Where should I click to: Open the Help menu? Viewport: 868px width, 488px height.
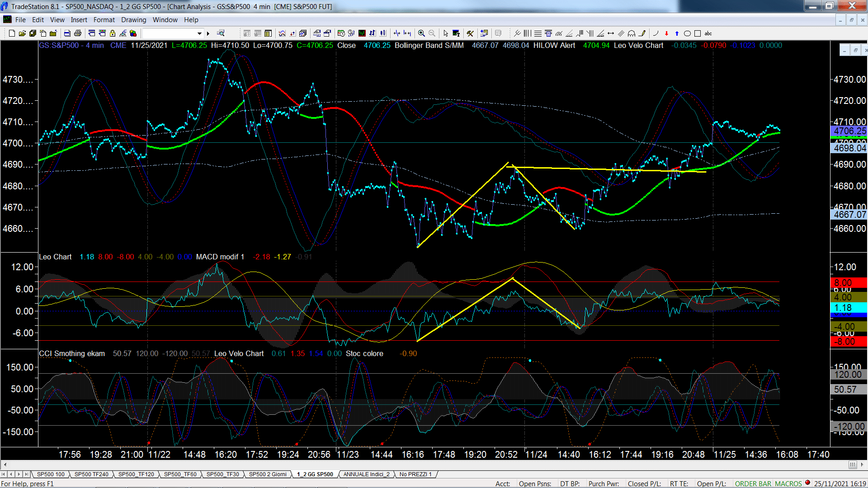pyautogui.click(x=191, y=20)
